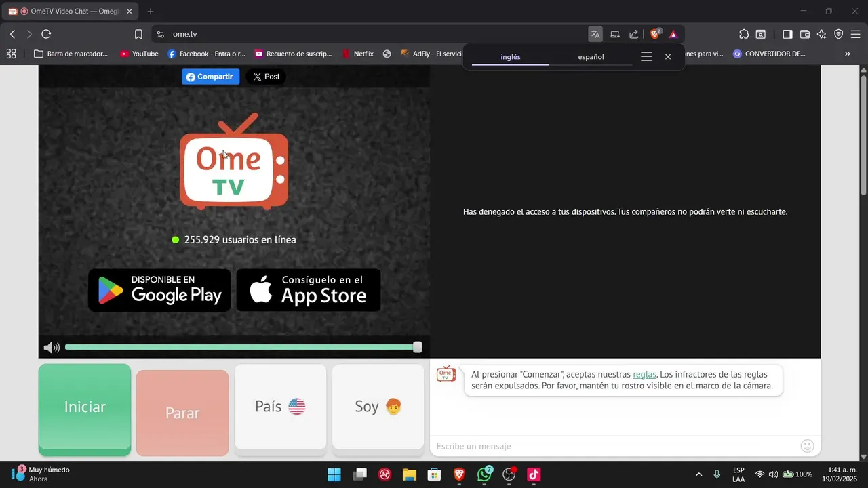868x488 pixels.
Task: Open the Recuento de suscrip... bookmark
Action: [293, 54]
